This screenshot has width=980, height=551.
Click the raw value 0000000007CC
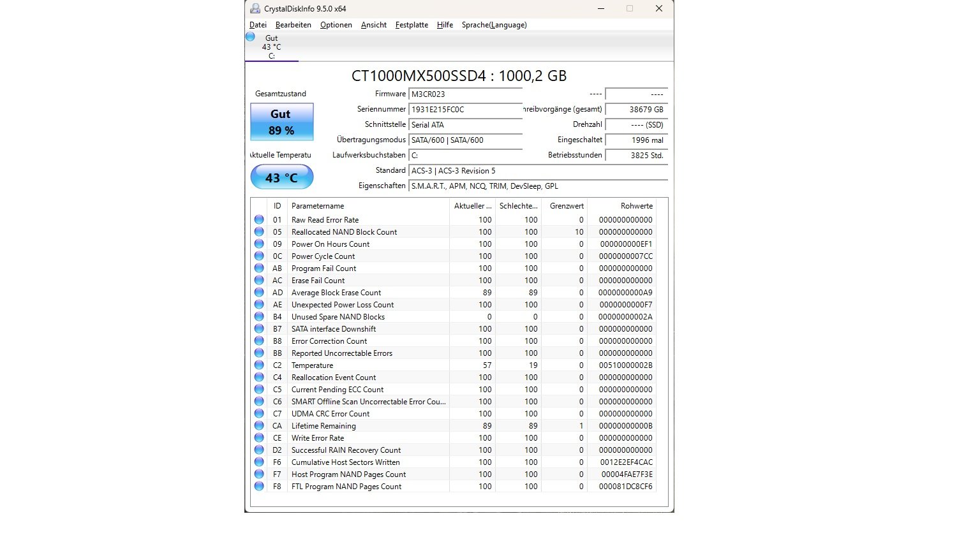626,256
